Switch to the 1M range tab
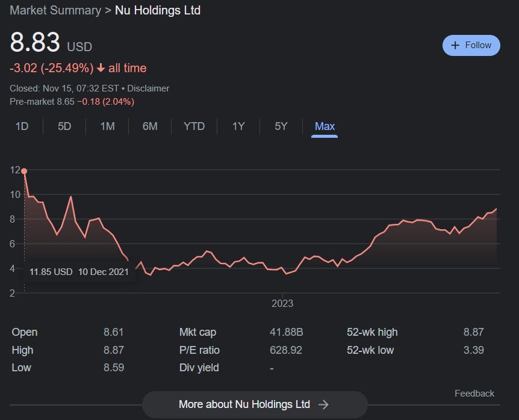Image resolution: width=519 pixels, height=420 pixels. click(x=107, y=126)
